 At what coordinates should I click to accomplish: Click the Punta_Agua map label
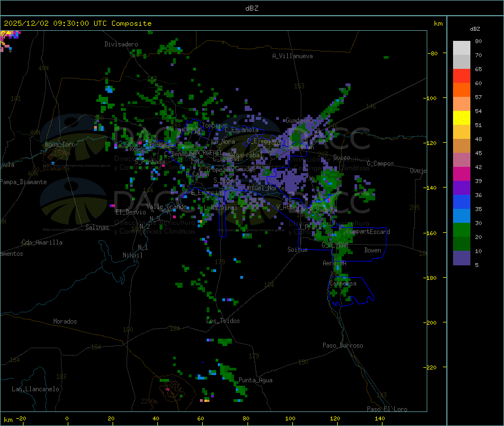(255, 380)
